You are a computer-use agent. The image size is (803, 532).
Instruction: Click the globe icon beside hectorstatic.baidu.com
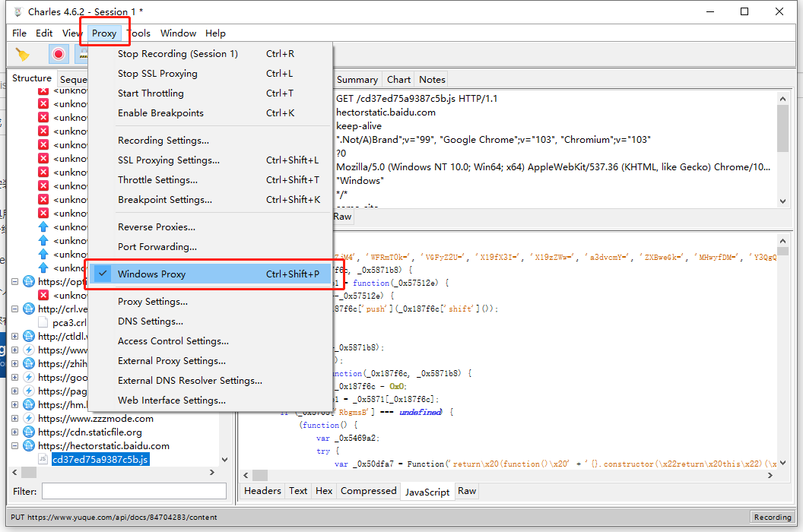[29, 445]
